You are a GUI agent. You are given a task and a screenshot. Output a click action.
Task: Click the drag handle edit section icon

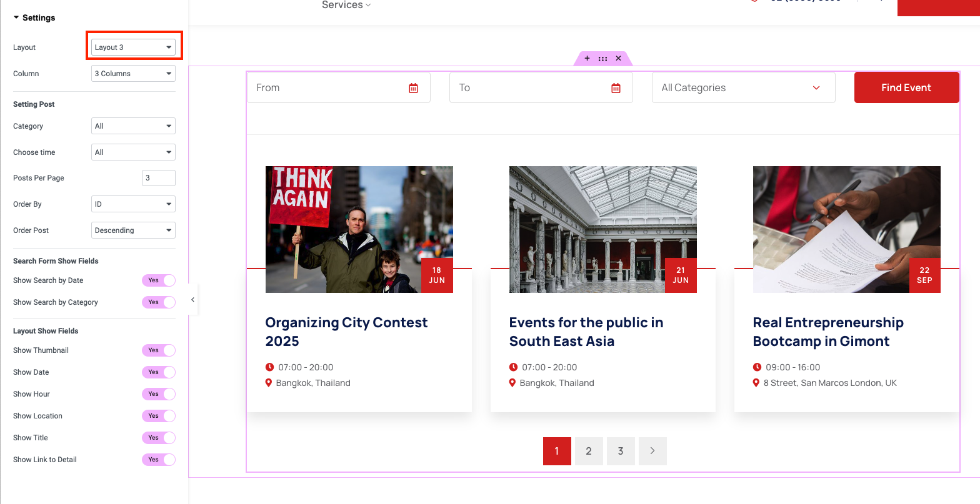point(602,58)
